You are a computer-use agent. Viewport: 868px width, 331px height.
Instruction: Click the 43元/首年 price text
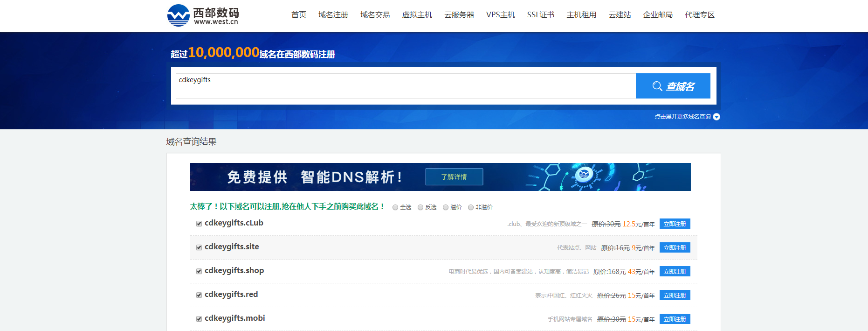(x=641, y=272)
